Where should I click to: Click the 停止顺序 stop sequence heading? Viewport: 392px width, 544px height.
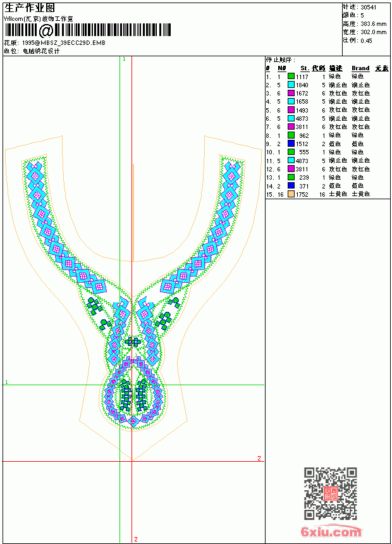point(281,60)
